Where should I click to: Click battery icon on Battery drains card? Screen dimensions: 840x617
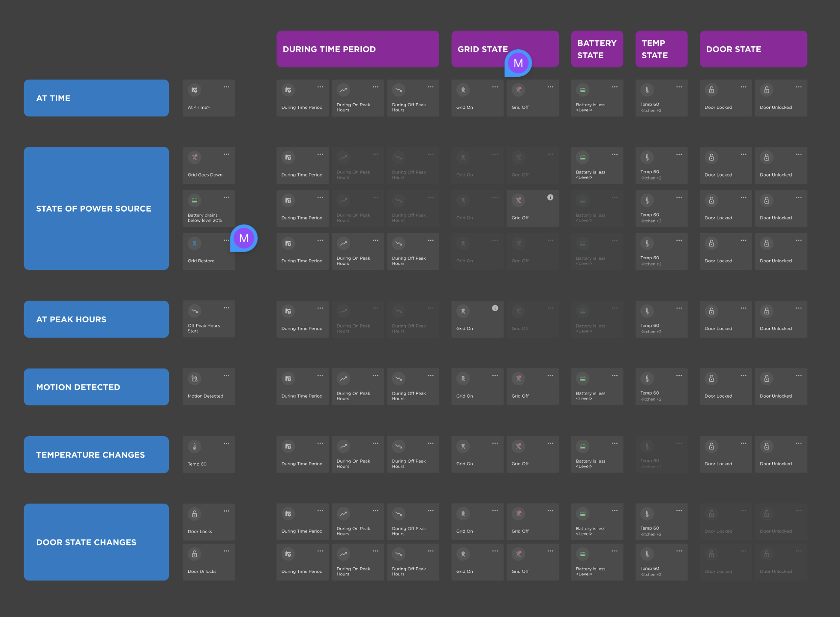[x=195, y=200]
